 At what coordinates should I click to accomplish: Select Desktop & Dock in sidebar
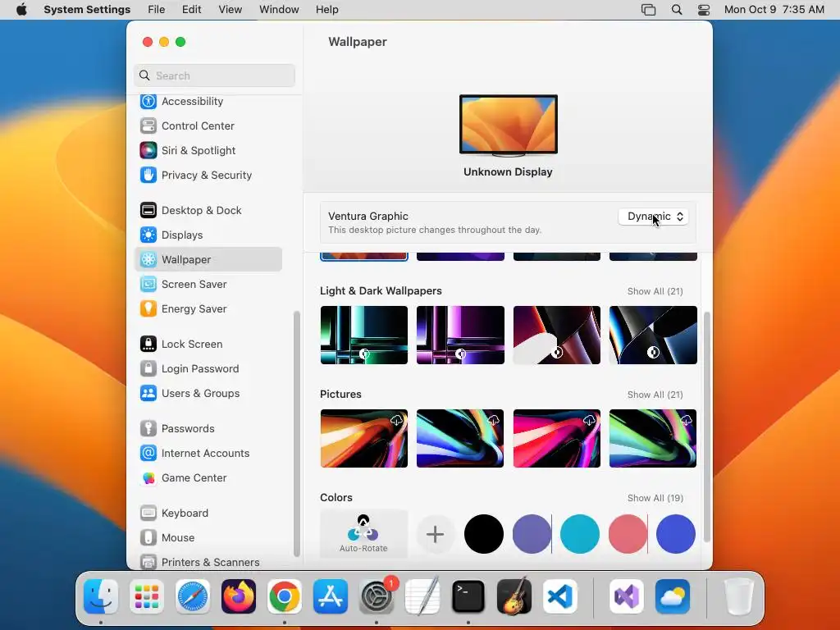pos(208,211)
